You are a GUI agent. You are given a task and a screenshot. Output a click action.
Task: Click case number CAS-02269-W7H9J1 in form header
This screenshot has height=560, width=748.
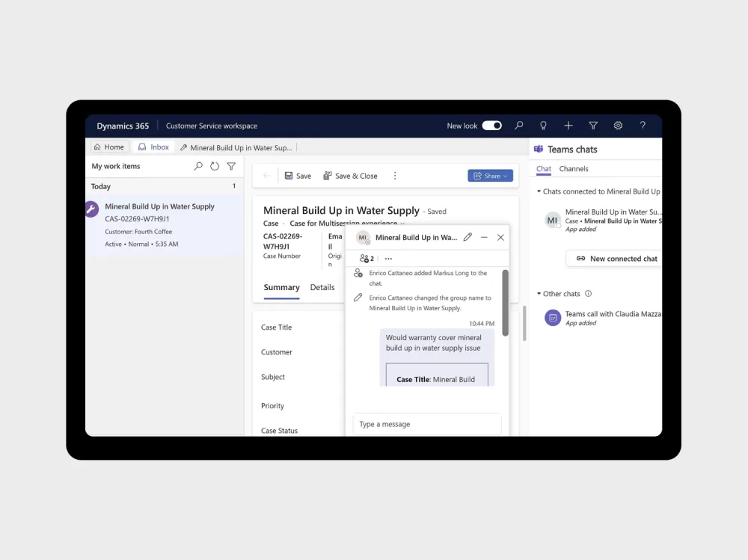point(283,241)
